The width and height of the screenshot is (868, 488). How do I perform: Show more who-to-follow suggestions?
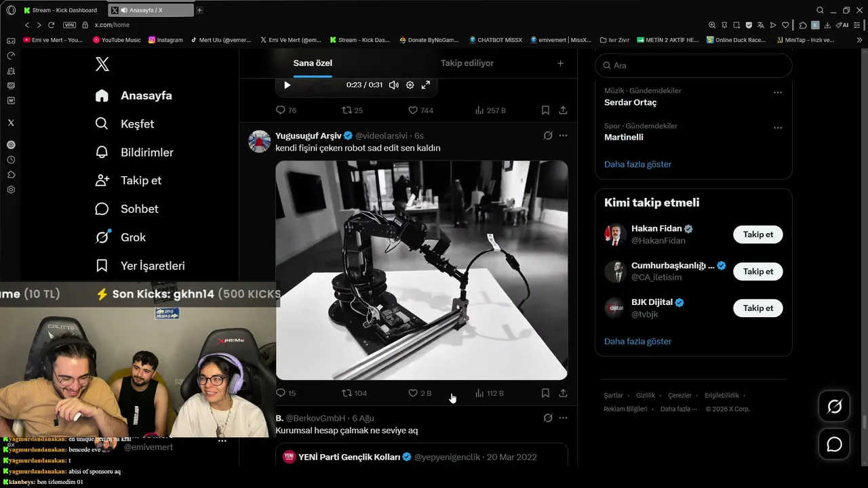pyautogui.click(x=638, y=341)
